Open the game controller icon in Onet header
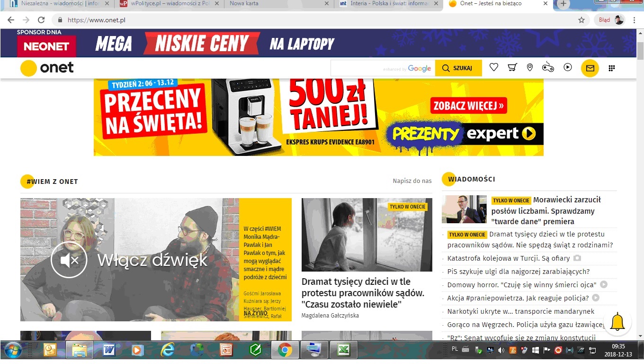Viewport: 644px width, 364px height. tap(548, 67)
